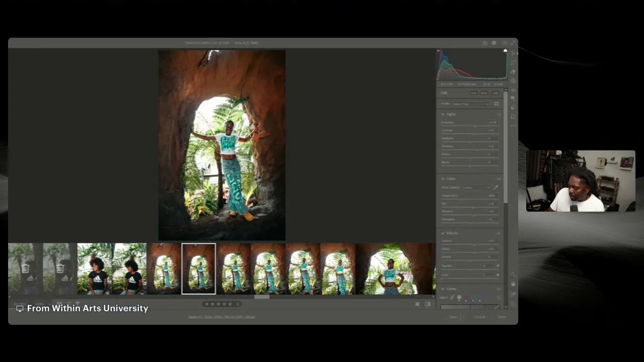644x362 pixels.
Task: Toggle Color panel visibility eye
Action: point(499,179)
